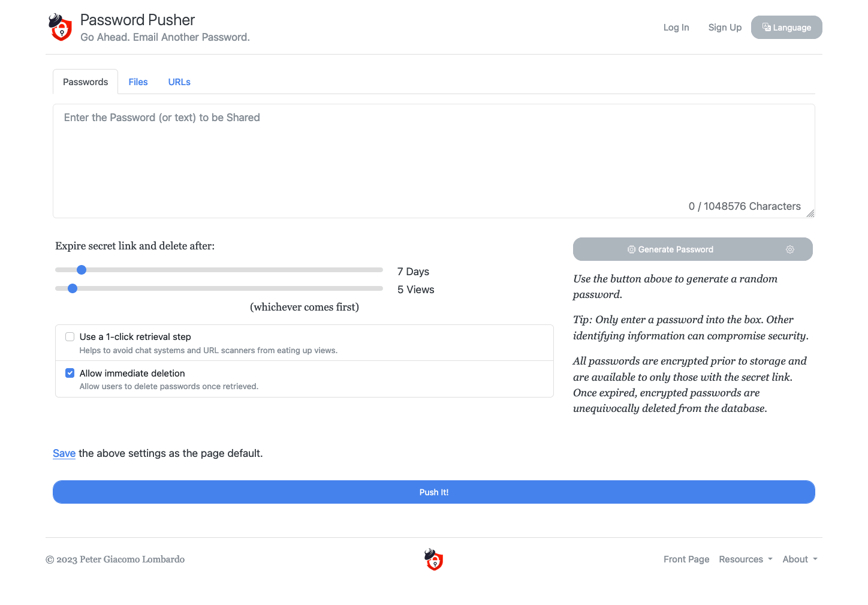868x605 pixels.
Task: Focus the password text input box
Action: point(434,161)
